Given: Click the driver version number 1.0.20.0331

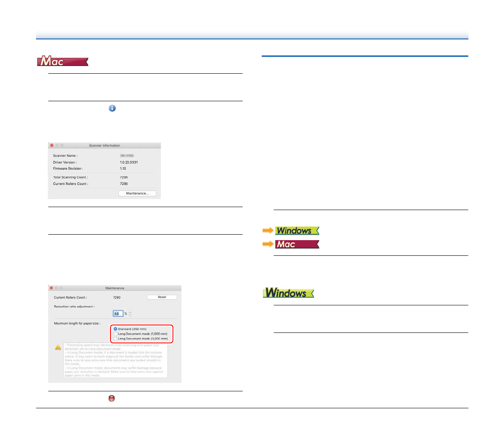Looking at the screenshot, I should pos(129,162).
